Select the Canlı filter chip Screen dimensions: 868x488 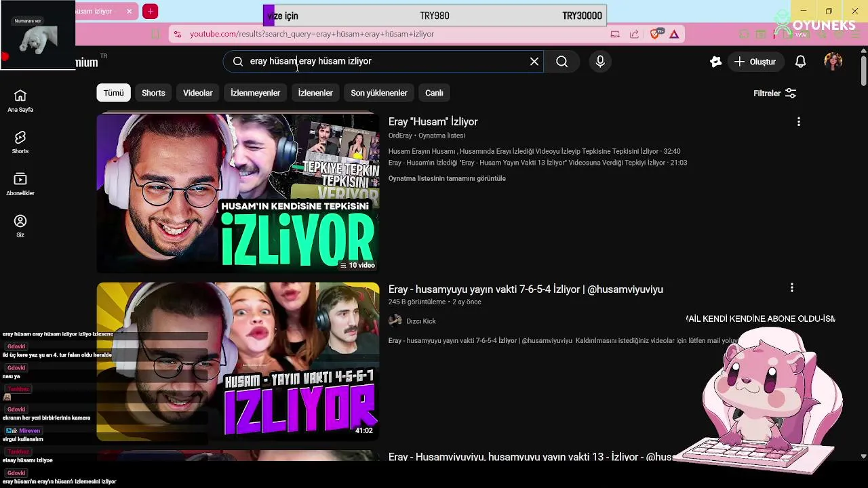tap(434, 93)
